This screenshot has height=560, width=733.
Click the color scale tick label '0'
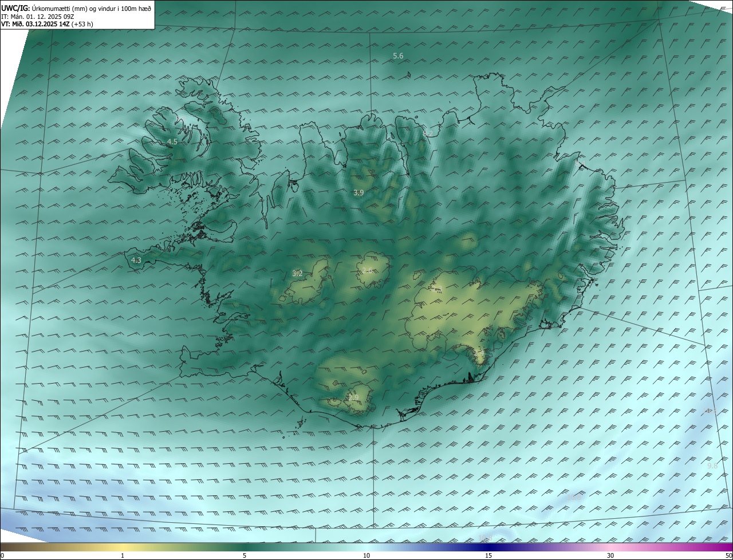pyautogui.click(x=2, y=555)
